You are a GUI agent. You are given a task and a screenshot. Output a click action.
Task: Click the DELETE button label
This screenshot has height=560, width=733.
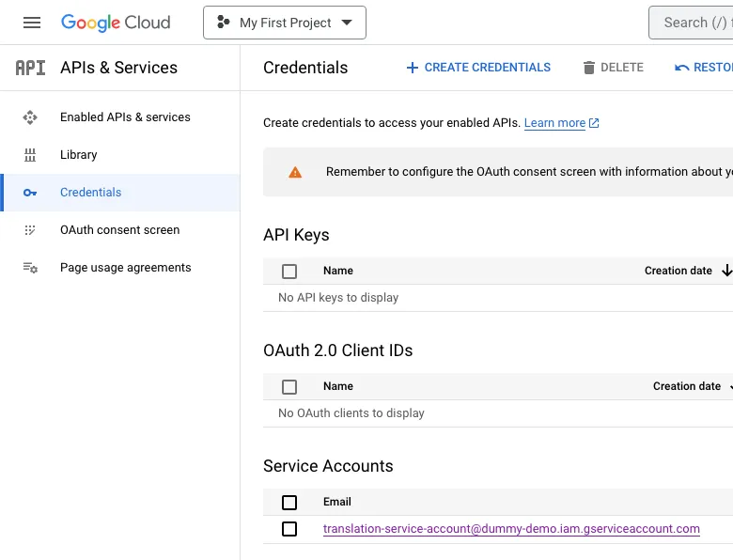point(622,68)
